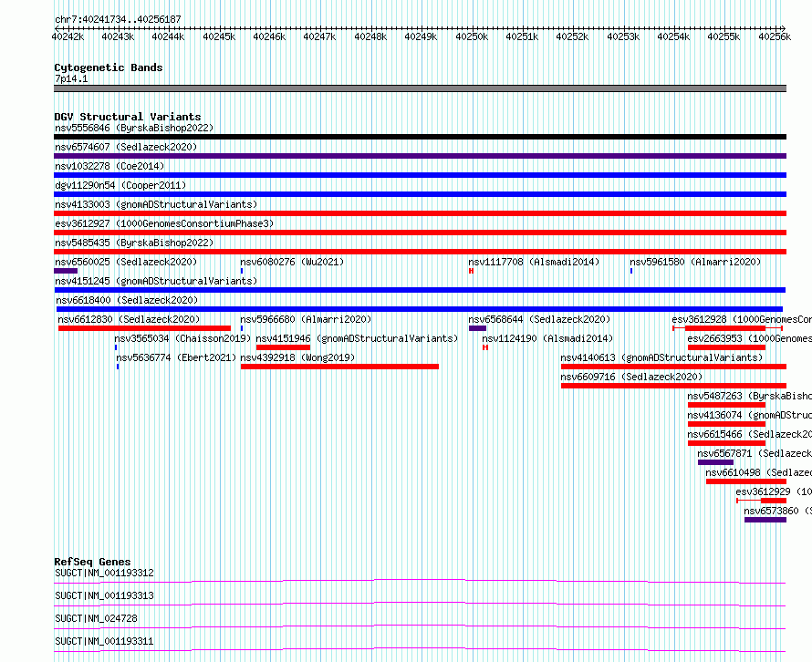The image size is (812, 662).
Task: Open nsv1032278 (Coe2014) blue bar
Action: pyautogui.click(x=420, y=175)
